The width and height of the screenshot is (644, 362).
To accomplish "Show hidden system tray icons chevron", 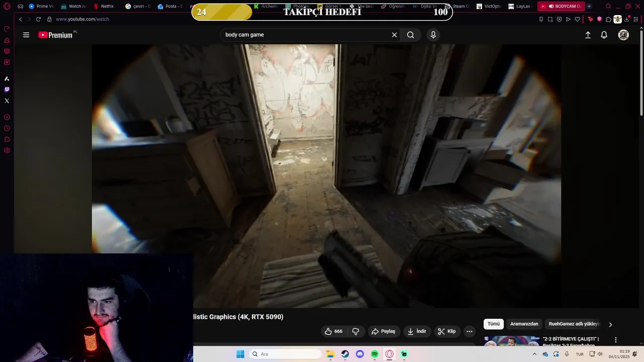I will click(534, 354).
